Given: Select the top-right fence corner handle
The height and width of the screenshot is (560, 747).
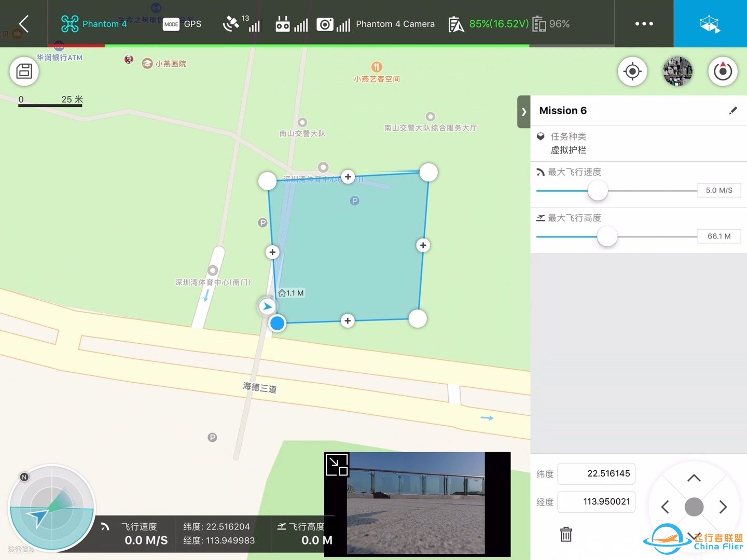Looking at the screenshot, I should 428,172.
